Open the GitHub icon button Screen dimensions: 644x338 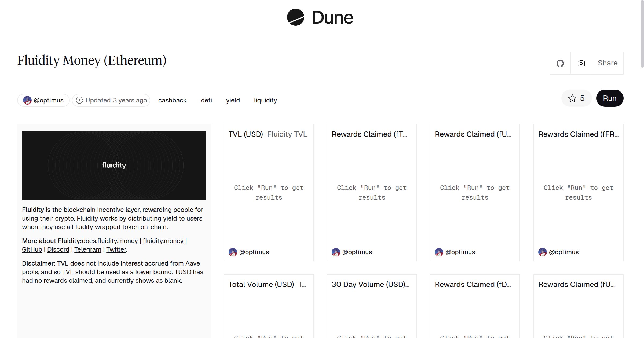click(560, 63)
